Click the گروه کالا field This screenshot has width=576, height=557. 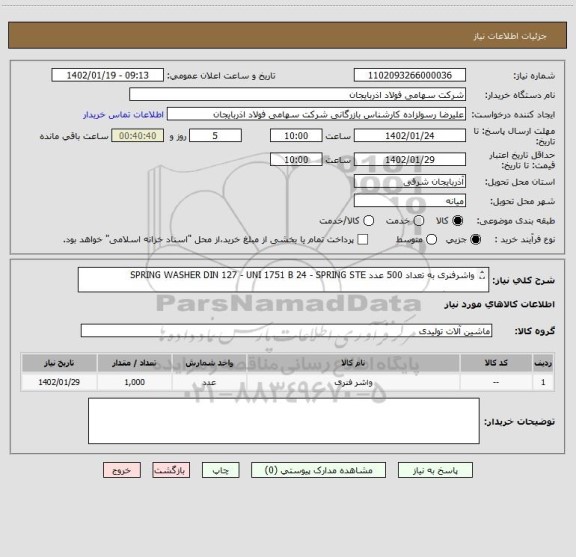point(286,331)
